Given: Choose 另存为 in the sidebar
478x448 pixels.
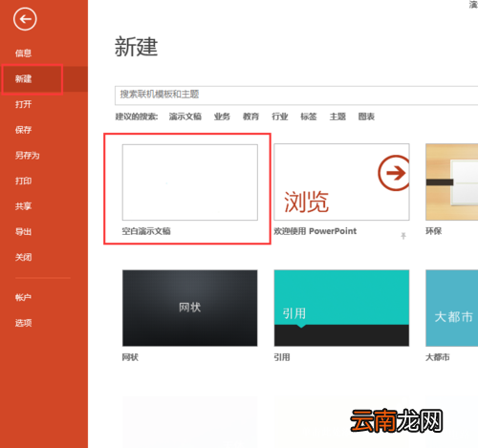Looking at the screenshot, I should pyautogui.click(x=28, y=156).
